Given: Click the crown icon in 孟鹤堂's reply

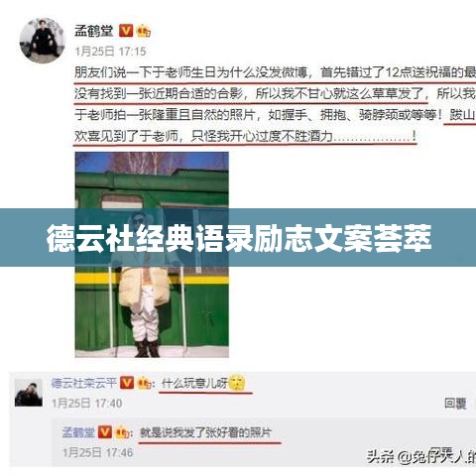Looking at the screenshot, I should click(122, 432).
